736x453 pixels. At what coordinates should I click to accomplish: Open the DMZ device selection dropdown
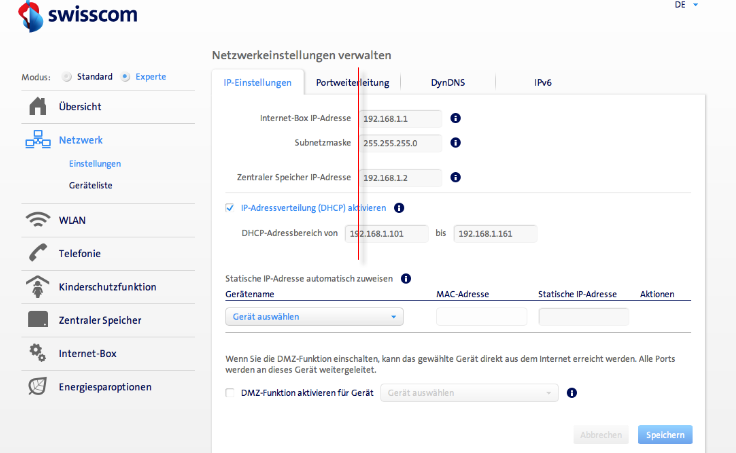[x=469, y=393]
